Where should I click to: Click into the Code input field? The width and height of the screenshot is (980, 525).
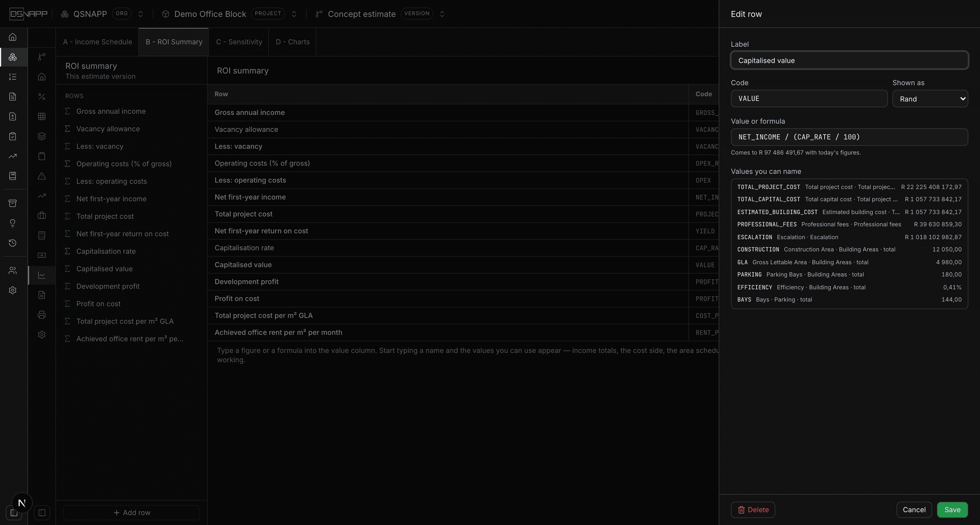[809, 99]
